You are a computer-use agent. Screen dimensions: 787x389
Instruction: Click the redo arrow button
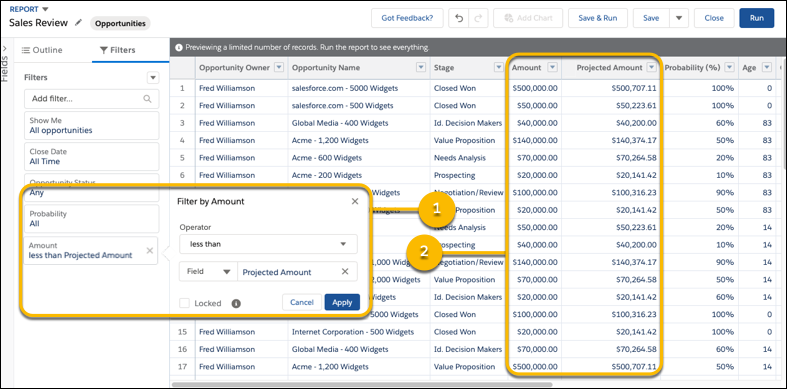478,18
